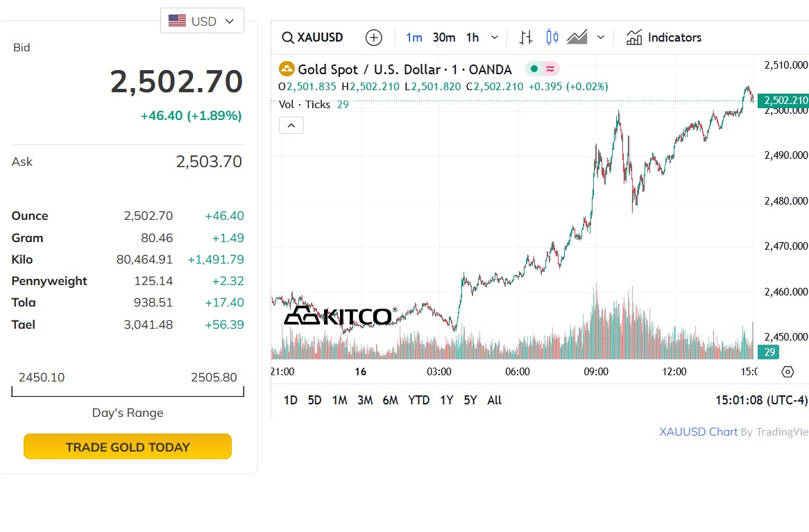
Task: Switch to 1m time interval
Action: point(414,37)
